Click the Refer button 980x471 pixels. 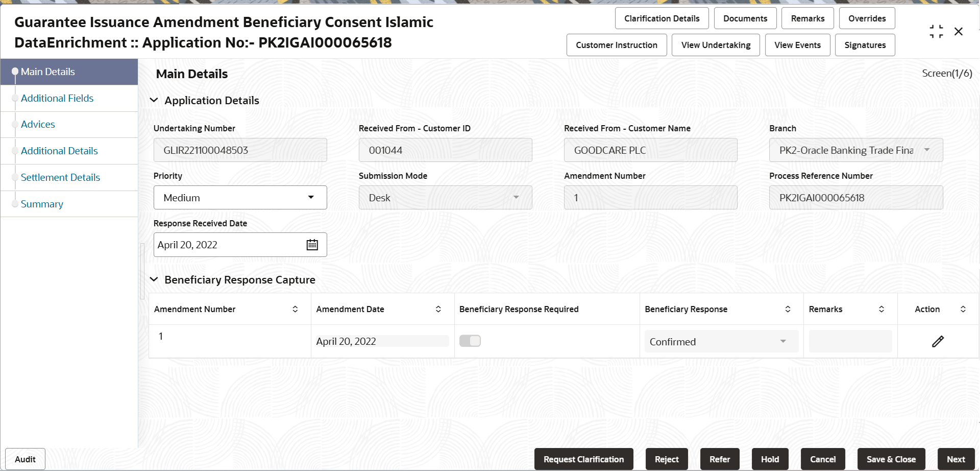pyautogui.click(x=720, y=459)
